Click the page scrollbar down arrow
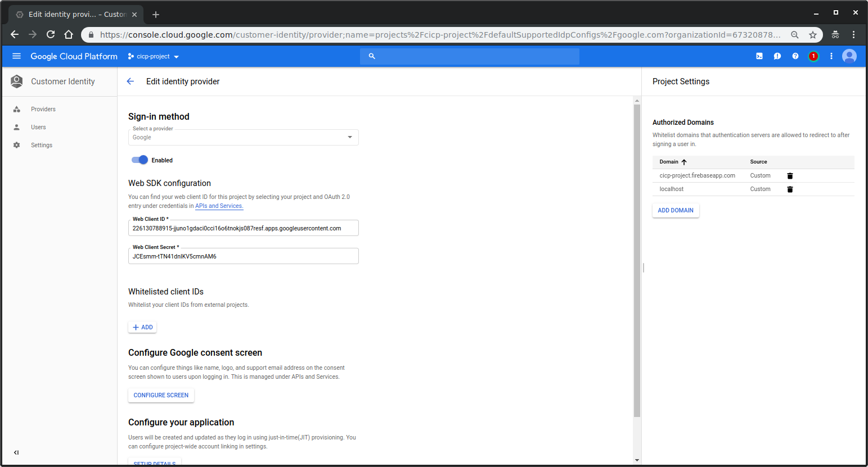This screenshot has height=467, width=868. 637,460
